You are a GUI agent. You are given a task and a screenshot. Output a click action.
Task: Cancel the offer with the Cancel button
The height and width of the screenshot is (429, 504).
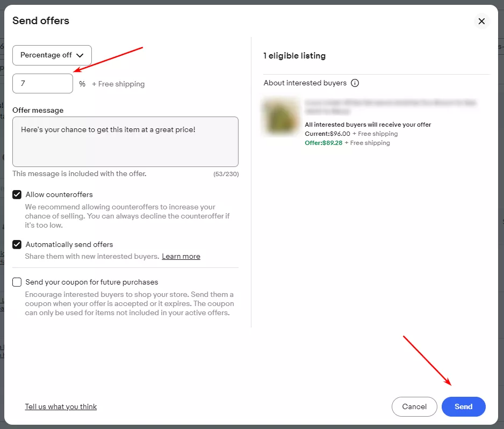point(414,406)
